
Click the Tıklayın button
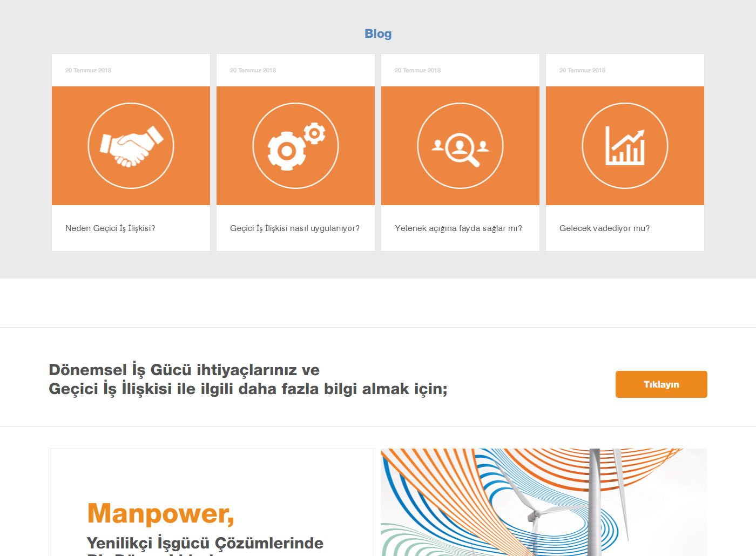pyautogui.click(x=661, y=384)
